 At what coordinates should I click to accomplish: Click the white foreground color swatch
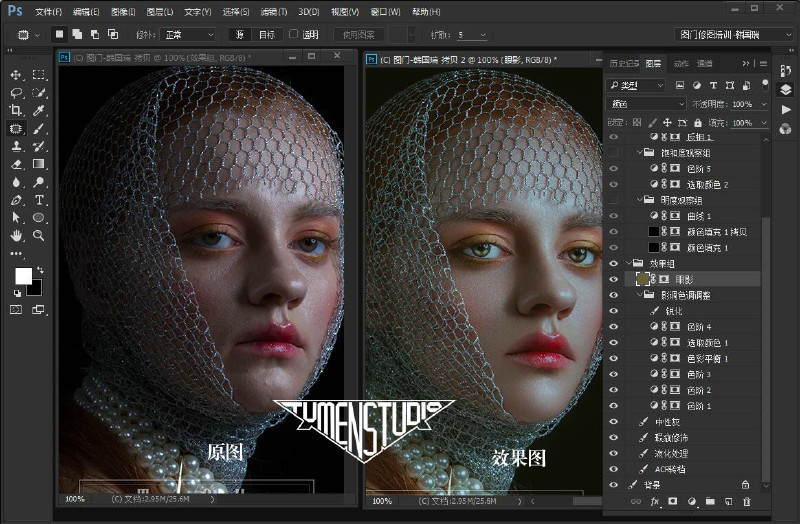pos(23,276)
